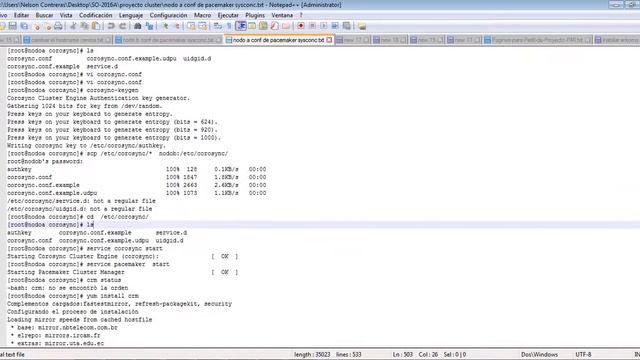
Task: Open the Replace toolbar icon
Action: (149, 26)
